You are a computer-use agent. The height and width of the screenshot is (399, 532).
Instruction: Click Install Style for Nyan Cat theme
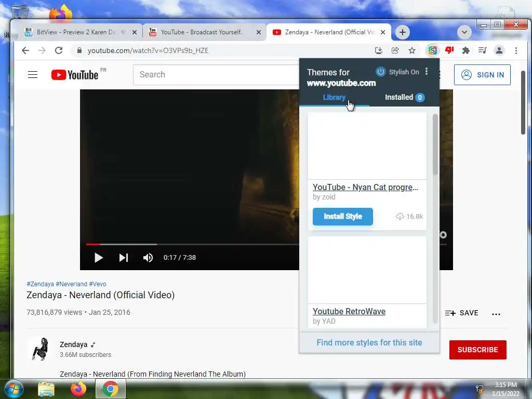pos(343,217)
